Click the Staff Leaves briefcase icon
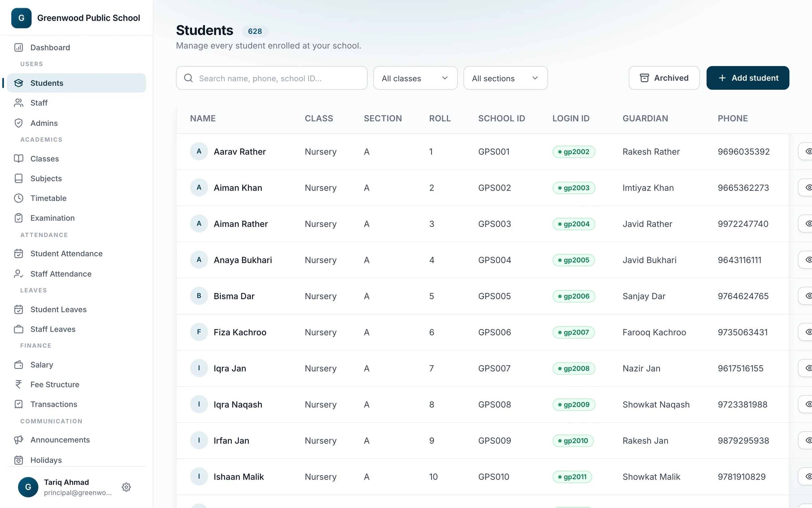Screen dimensions: 812x508 pos(19,329)
